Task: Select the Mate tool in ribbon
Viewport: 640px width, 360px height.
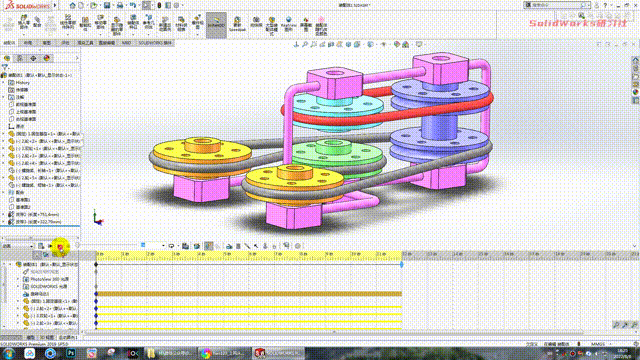Action: click(37, 22)
